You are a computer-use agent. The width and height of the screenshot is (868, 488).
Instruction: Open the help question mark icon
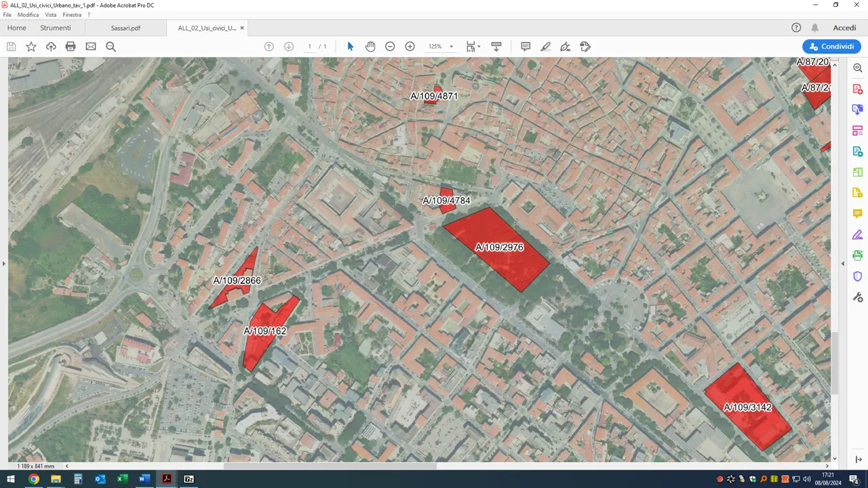796,28
